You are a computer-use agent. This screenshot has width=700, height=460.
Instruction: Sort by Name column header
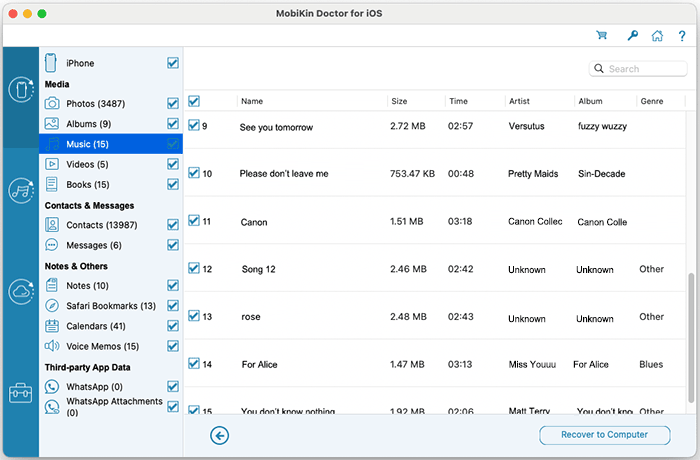click(252, 101)
